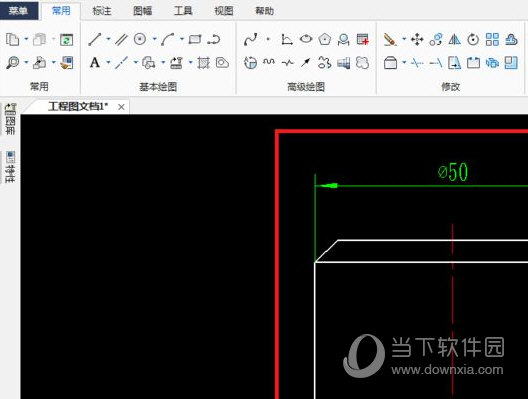
Task: Select the Centerline tool
Action: pos(121,63)
